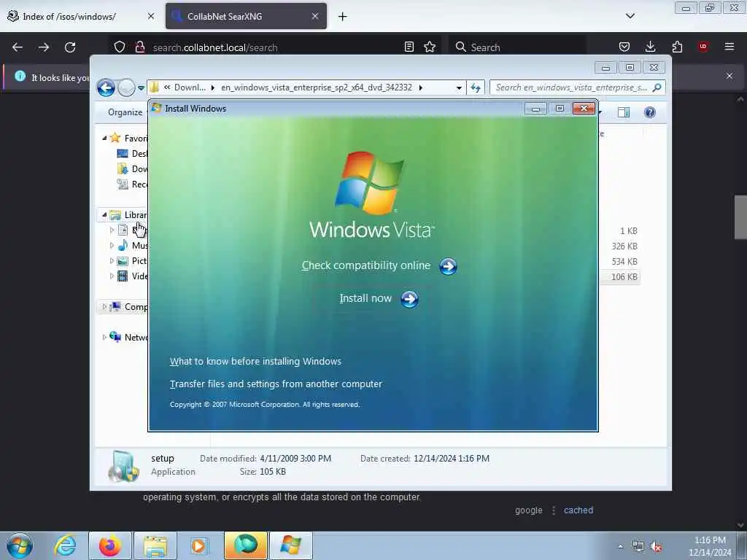Open Firefox hamburger application menu
The image size is (747, 560).
coord(729,47)
